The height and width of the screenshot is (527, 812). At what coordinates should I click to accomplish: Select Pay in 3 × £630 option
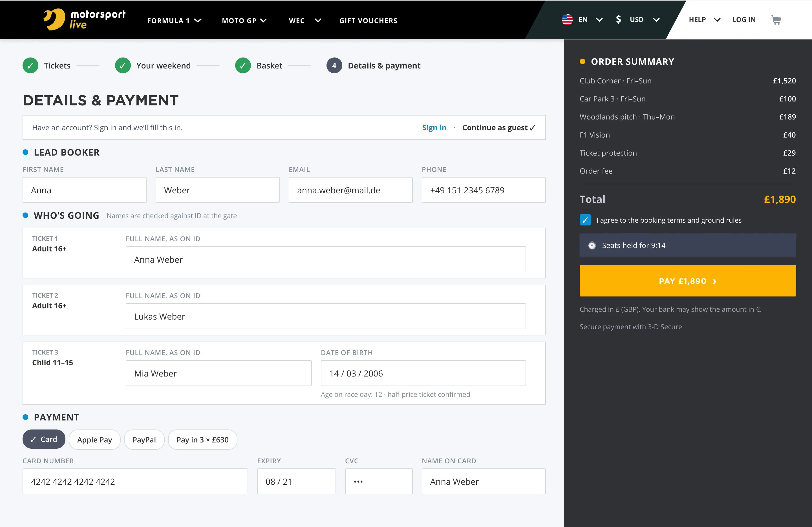(x=202, y=440)
